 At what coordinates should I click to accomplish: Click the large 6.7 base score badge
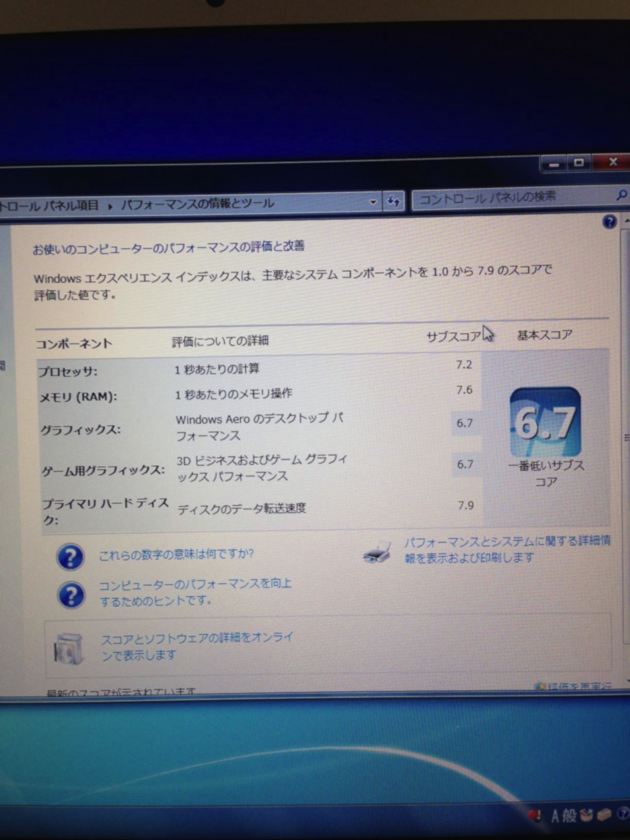click(x=545, y=423)
